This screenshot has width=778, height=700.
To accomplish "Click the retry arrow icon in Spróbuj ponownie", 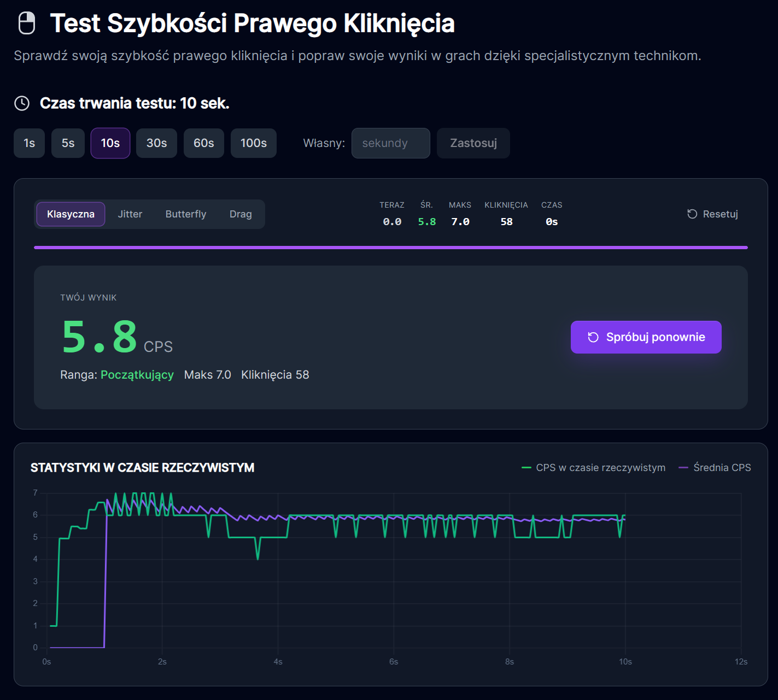I will coord(593,337).
